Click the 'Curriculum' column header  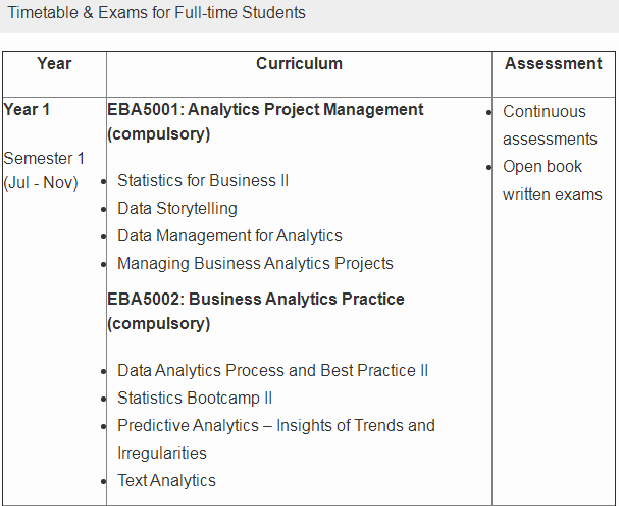click(x=299, y=63)
